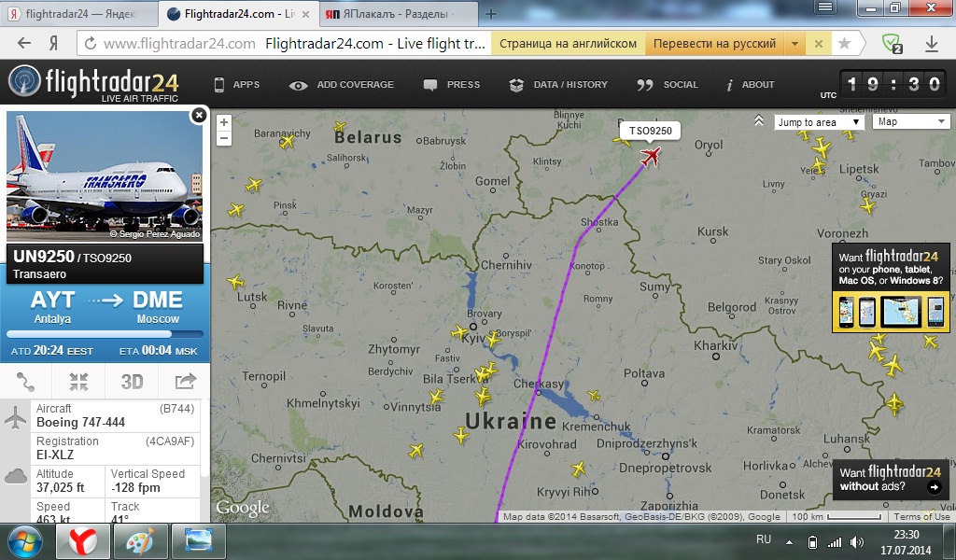Screen dimensions: 956x560
Task: Click the browser back arrow
Action: 23,43
